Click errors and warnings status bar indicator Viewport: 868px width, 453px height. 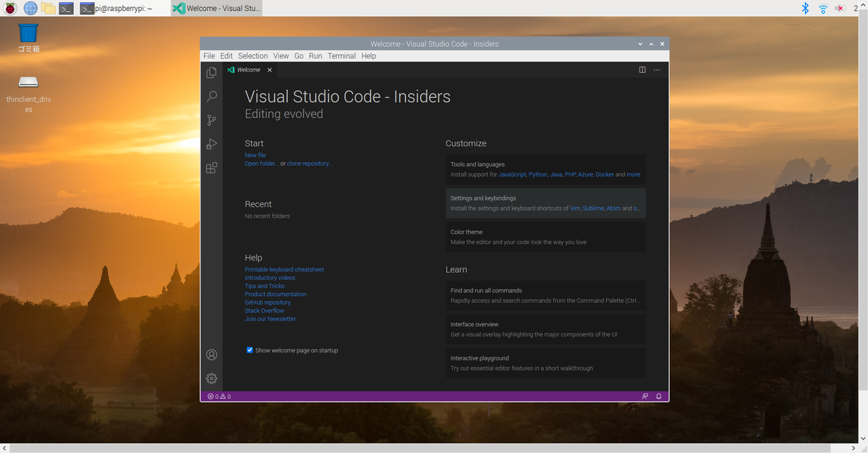(x=219, y=397)
